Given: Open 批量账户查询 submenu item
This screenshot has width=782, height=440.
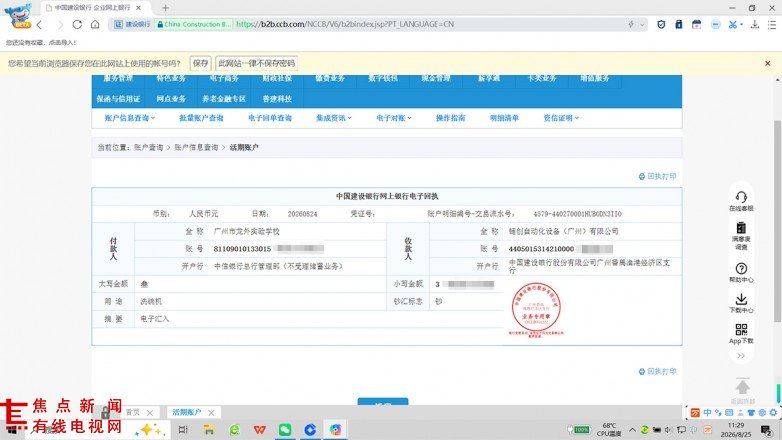Looking at the screenshot, I should tap(201, 118).
